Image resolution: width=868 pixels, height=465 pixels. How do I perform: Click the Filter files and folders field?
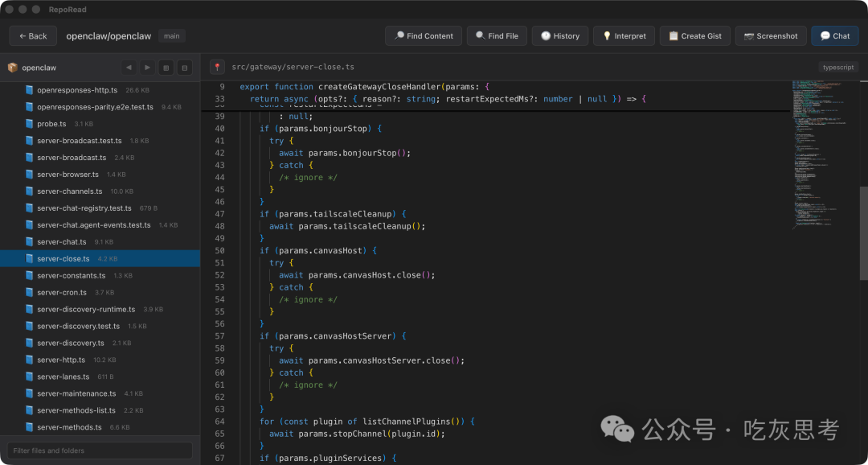(x=100, y=451)
